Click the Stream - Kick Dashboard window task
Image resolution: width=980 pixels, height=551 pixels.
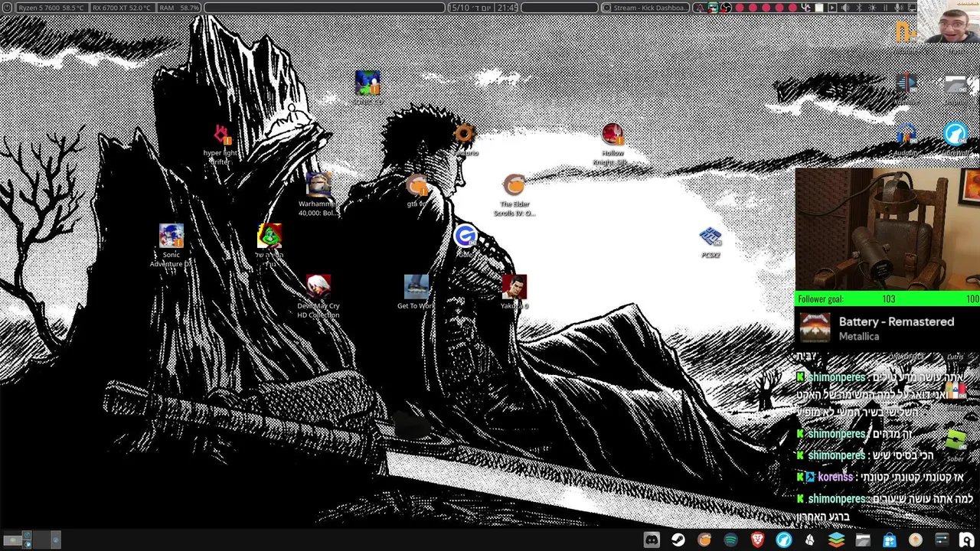click(x=645, y=8)
